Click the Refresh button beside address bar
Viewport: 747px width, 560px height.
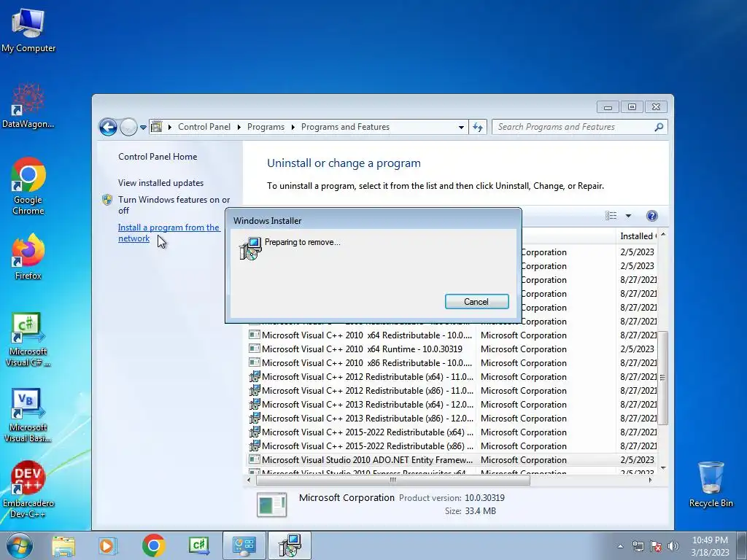tap(477, 127)
